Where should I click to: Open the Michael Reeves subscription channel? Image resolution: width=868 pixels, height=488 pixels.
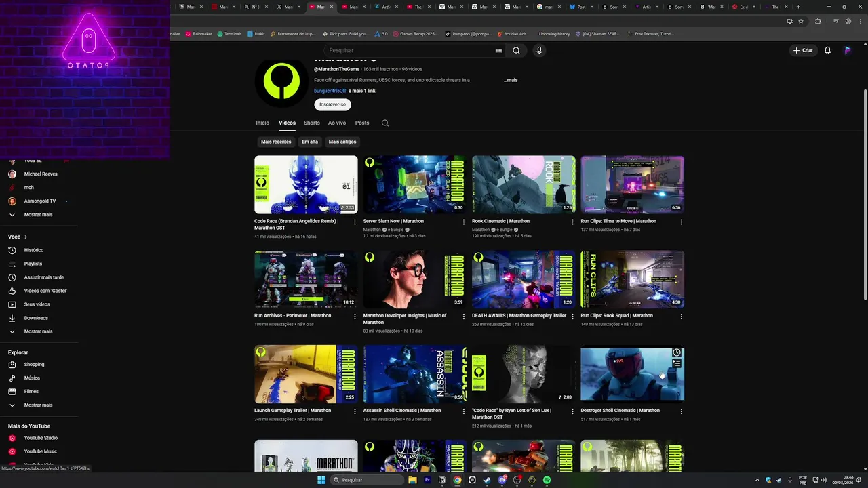41,174
